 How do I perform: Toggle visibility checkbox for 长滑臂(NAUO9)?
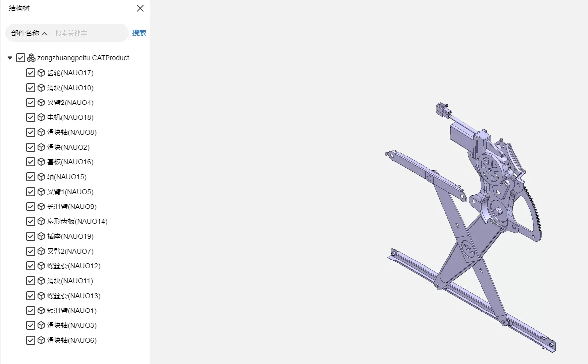pos(31,207)
